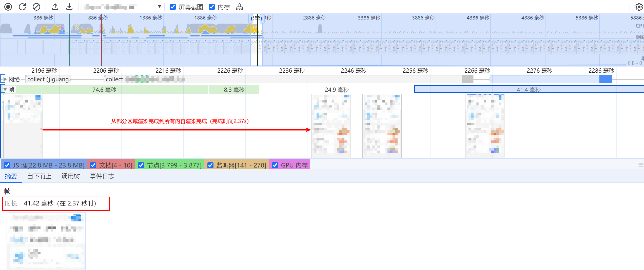
Task: Collect garbage with the broom icon
Action: click(x=240, y=7)
